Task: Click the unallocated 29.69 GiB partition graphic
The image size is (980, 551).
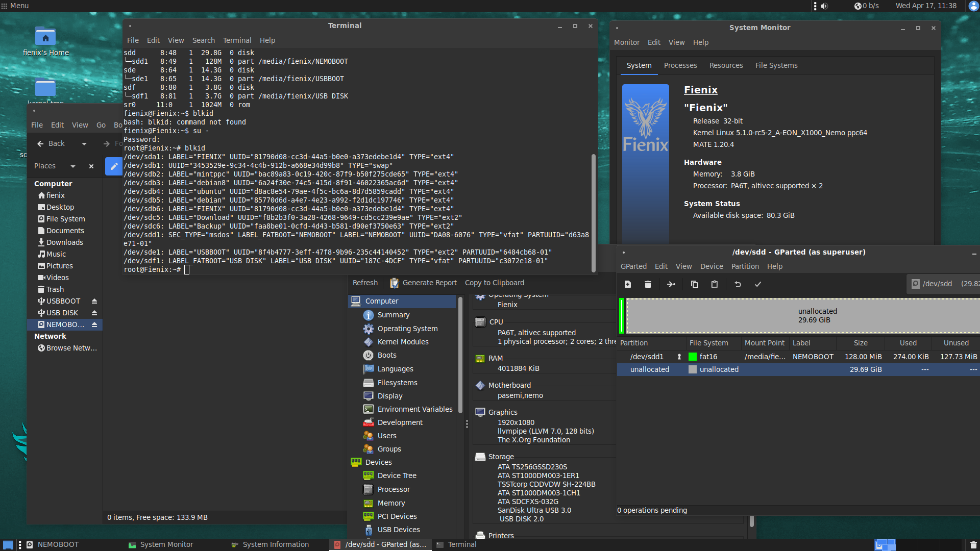Action: (x=817, y=315)
